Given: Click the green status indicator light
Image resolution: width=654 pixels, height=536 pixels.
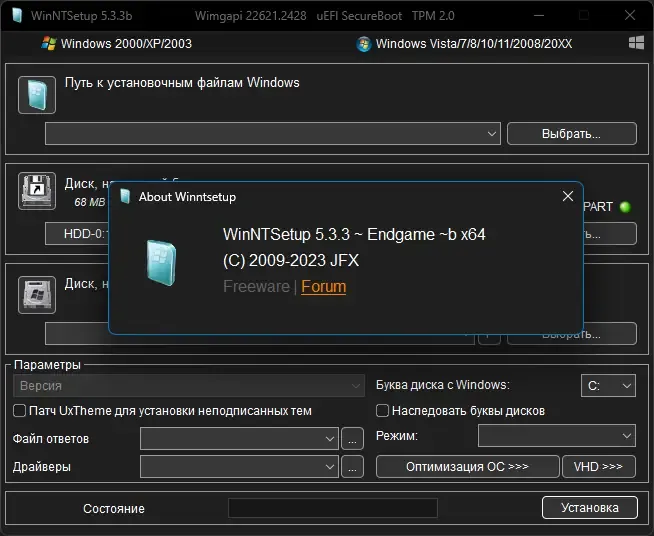Looking at the screenshot, I should pos(625,206).
